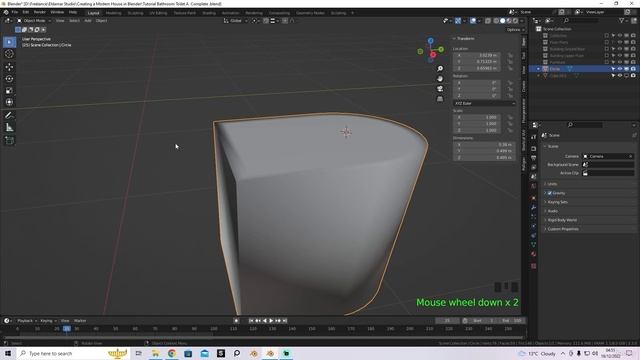
Task: Open Options button in viewport header
Action: tap(514, 30)
